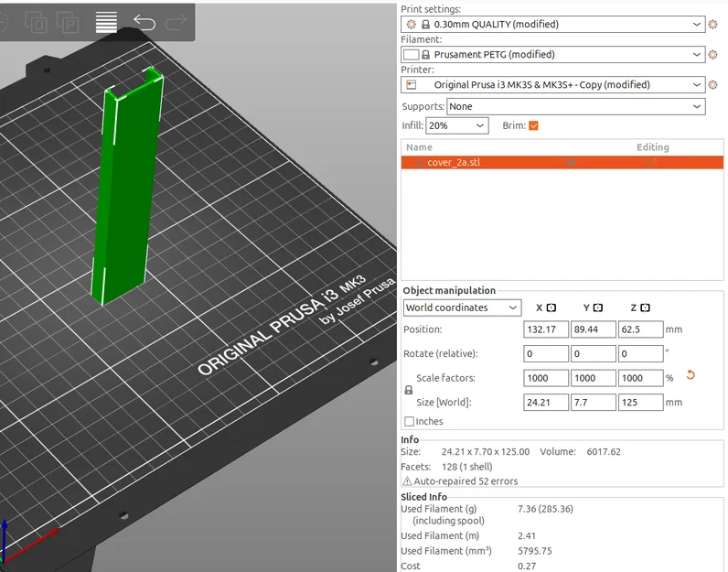Viewport: 728px width, 572px height.
Task: Click the Rotate Z input field
Action: pos(640,353)
